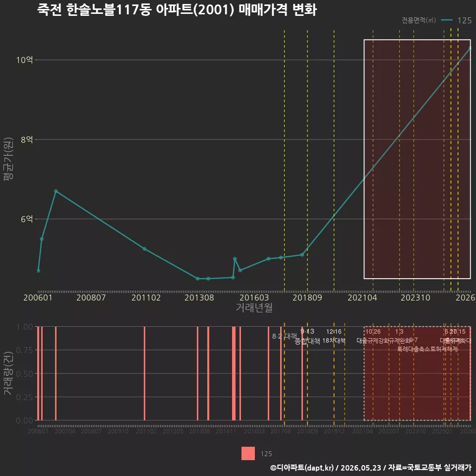Screen dimensions: 476x476
Task: Click the red 125 swatch in bottom legend
Action: coord(248,454)
